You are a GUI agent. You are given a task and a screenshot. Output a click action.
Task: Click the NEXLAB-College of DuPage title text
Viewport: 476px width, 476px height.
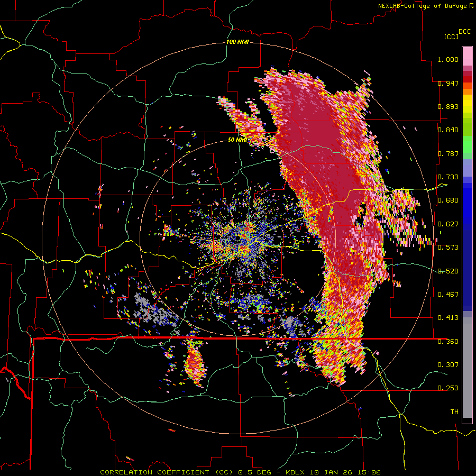425,6
